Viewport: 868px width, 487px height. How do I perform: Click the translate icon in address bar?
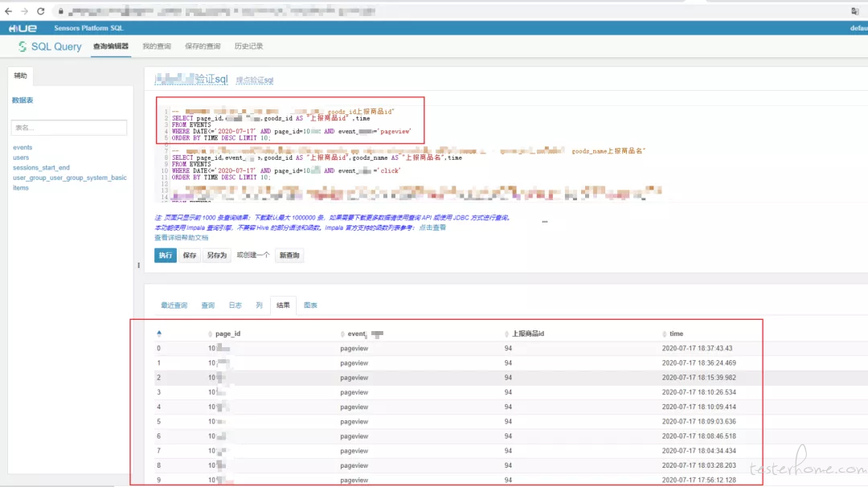click(855, 11)
